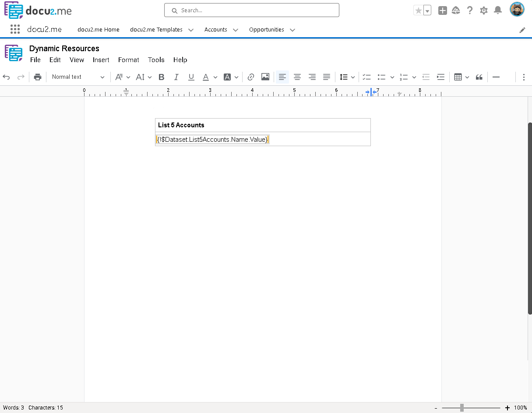
Task: Open the View menu
Action: [77, 60]
